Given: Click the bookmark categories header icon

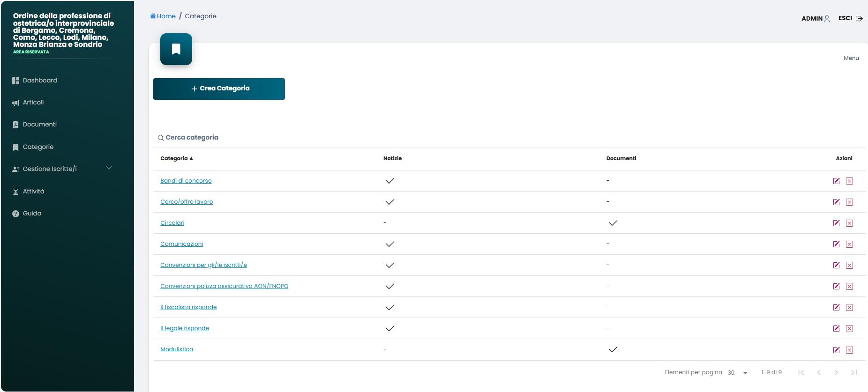Looking at the screenshot, I should 176,49.
